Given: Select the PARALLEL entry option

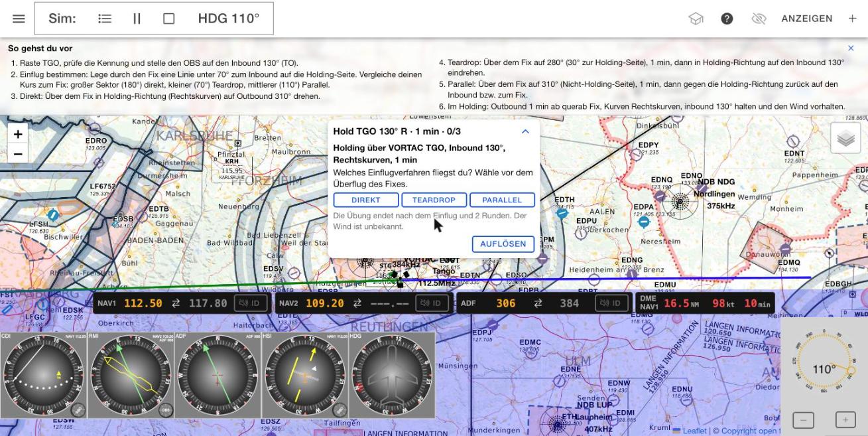Looking at the screenshot, I should tap(502, 200).
